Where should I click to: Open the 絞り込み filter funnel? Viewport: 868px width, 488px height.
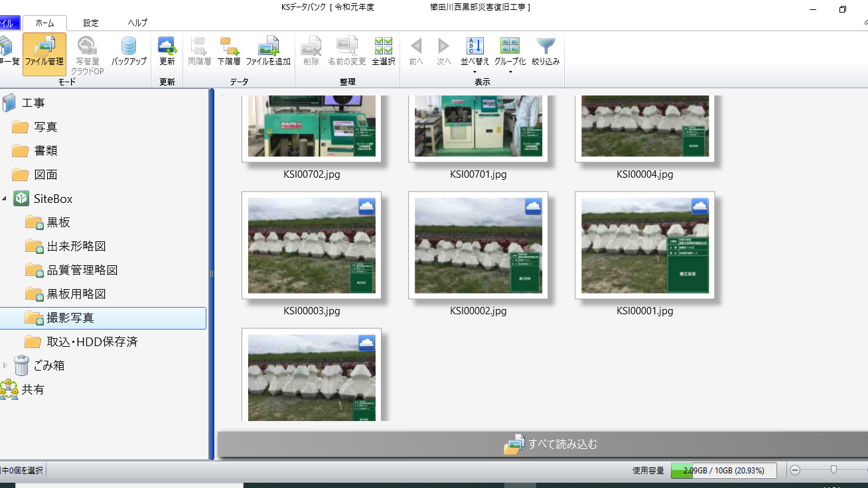(545, 50)
